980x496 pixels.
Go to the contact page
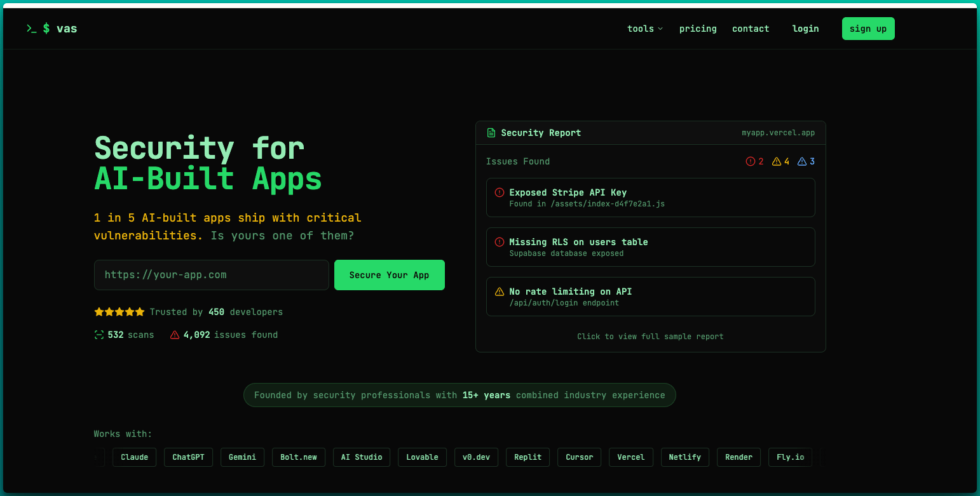750,29
